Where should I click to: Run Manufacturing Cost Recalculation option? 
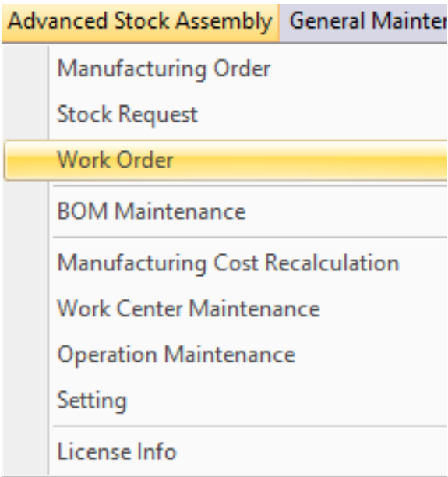click(226, 263)
